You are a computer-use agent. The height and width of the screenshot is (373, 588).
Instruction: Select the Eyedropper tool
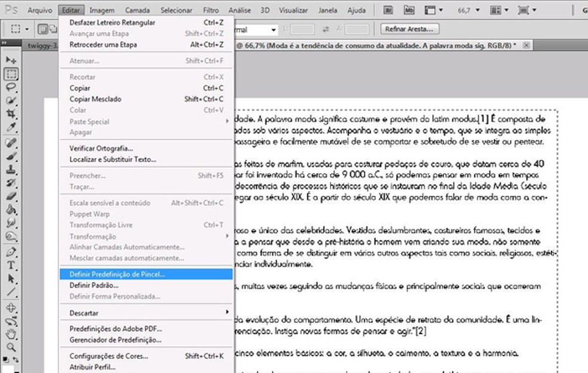pos(11,127)
